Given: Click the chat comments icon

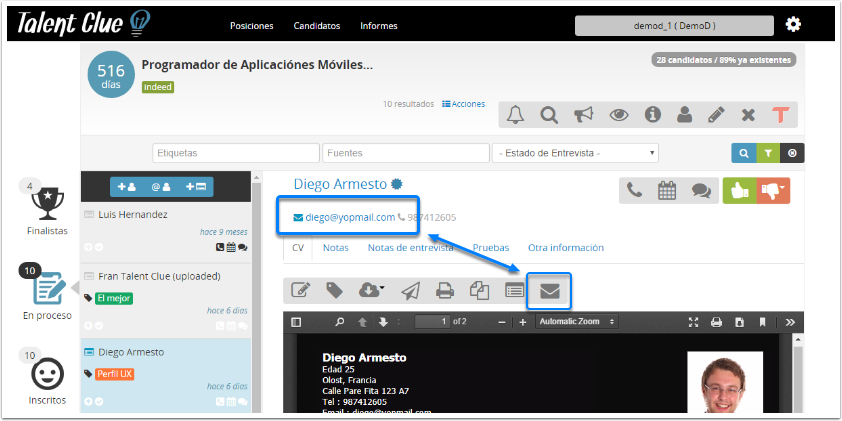Looking at the screenshot, I should pos(701,191).
